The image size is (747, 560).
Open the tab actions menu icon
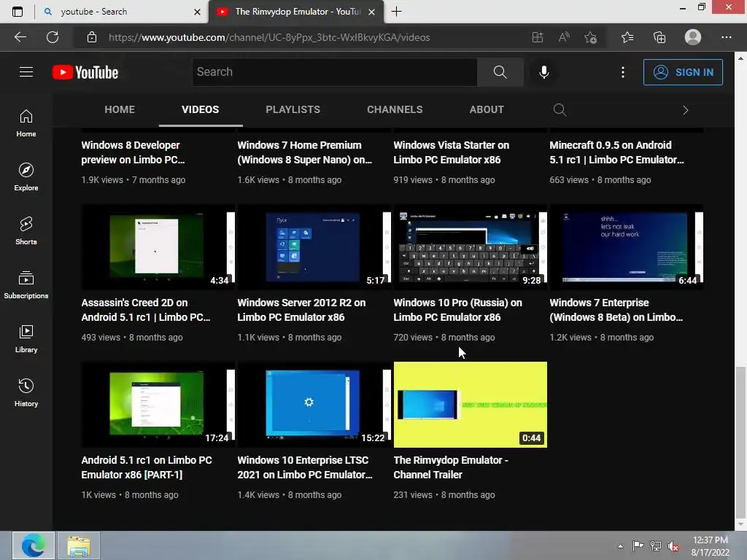click(18, 12)
